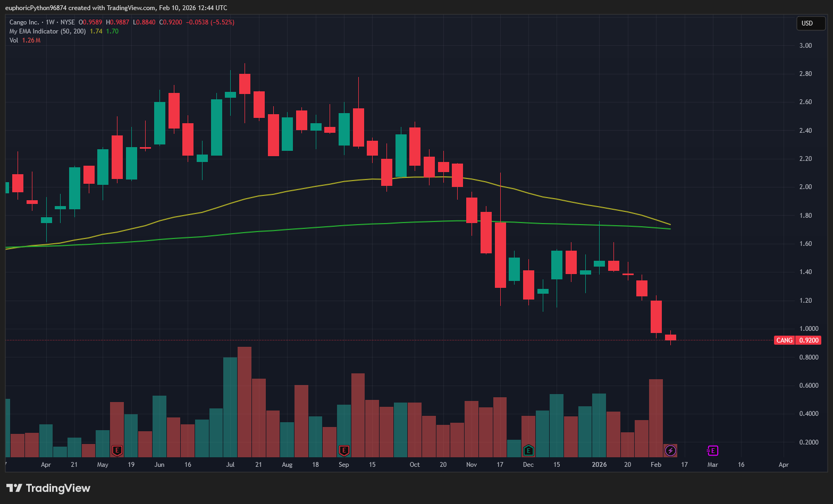Hide the Vol indicator legend

pyautogui.click(x=14, y=40)
